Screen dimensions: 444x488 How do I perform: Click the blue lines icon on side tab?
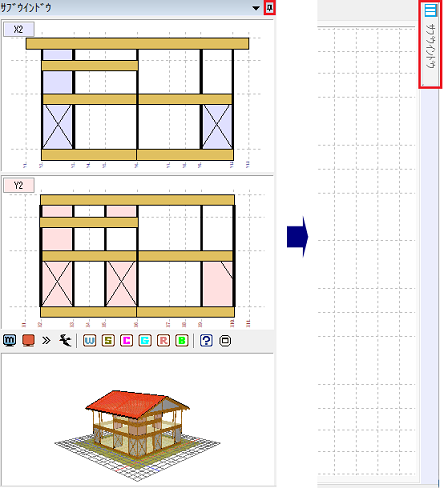coord(430,10)
